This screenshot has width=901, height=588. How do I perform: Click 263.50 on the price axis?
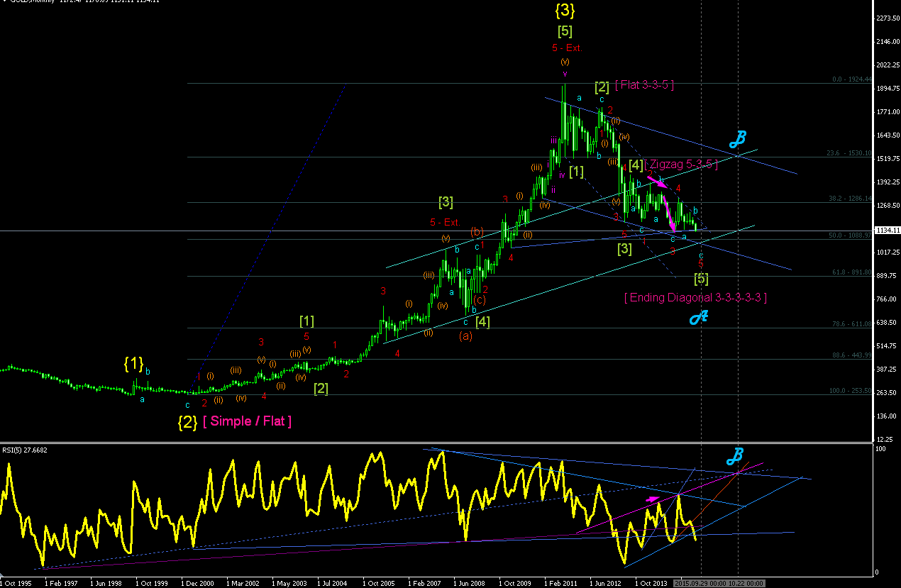887,392
